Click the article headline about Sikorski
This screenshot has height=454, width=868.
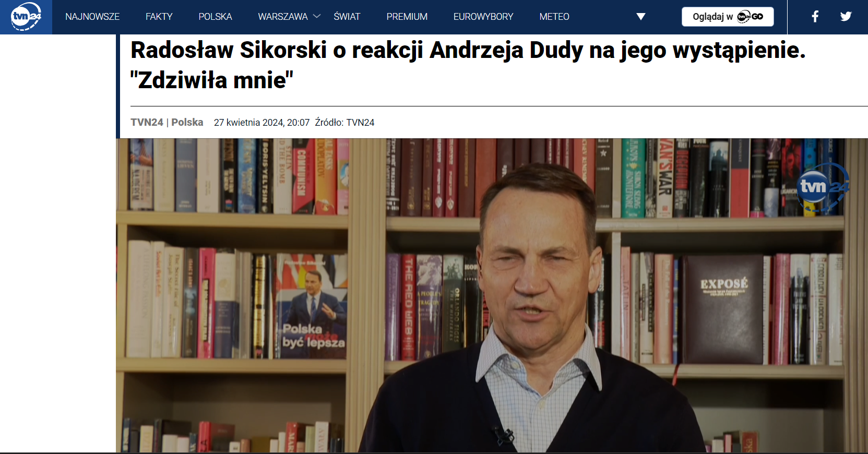pos(468,65)
